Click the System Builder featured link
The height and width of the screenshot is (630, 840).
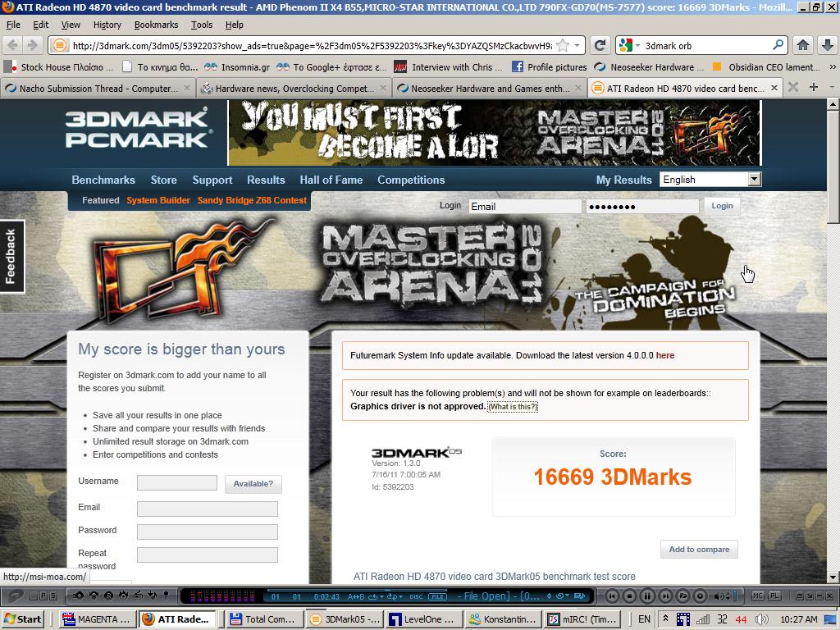[158, 200]
